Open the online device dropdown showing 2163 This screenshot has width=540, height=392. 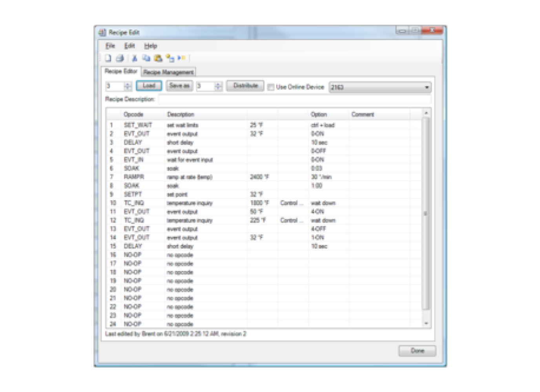428,87
